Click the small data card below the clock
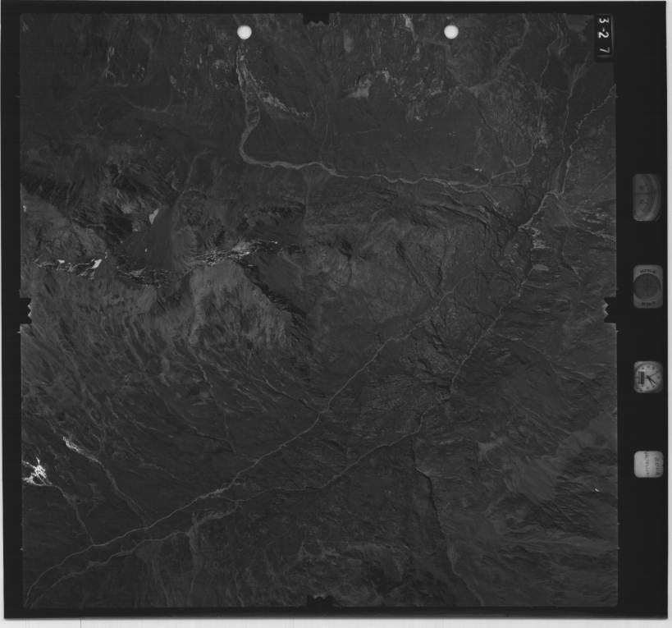 tap(648, 465)
